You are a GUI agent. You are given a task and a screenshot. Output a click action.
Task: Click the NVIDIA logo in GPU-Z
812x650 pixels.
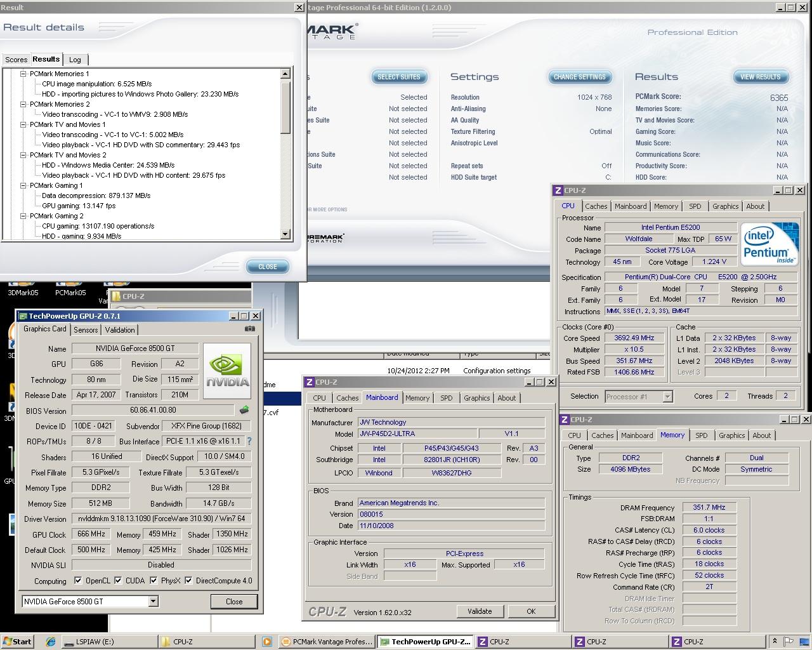(227, 372)
